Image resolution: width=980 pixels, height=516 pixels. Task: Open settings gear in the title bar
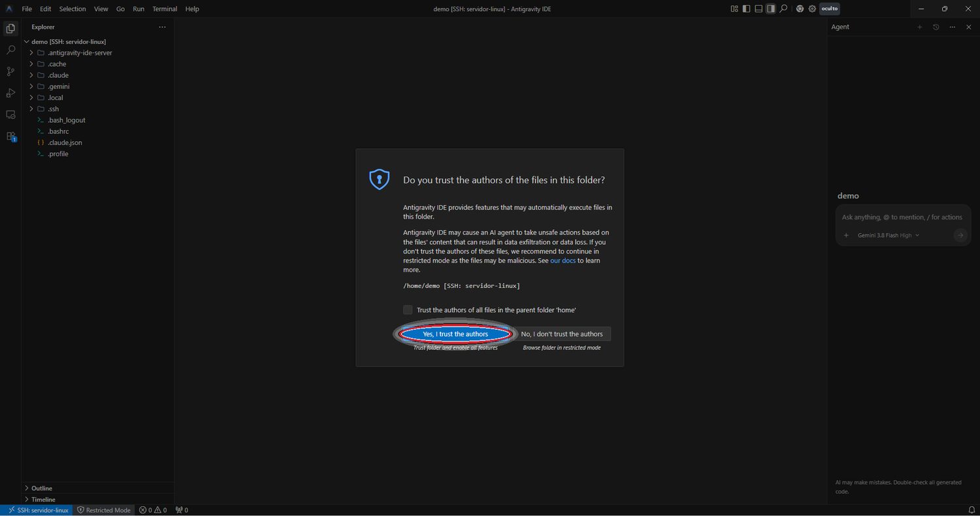point(812,8)
